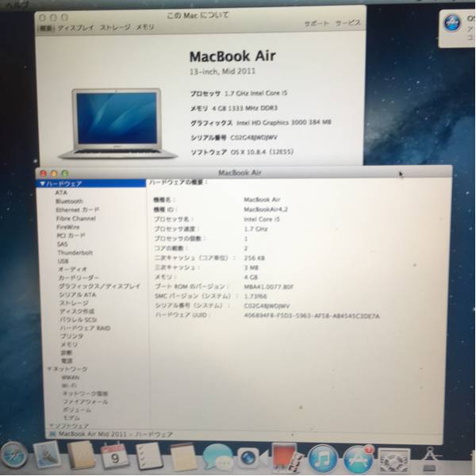The image size is (476, 476).
Task: Click the サービス link in About This Mac
Action: click(x=348, y=23)
